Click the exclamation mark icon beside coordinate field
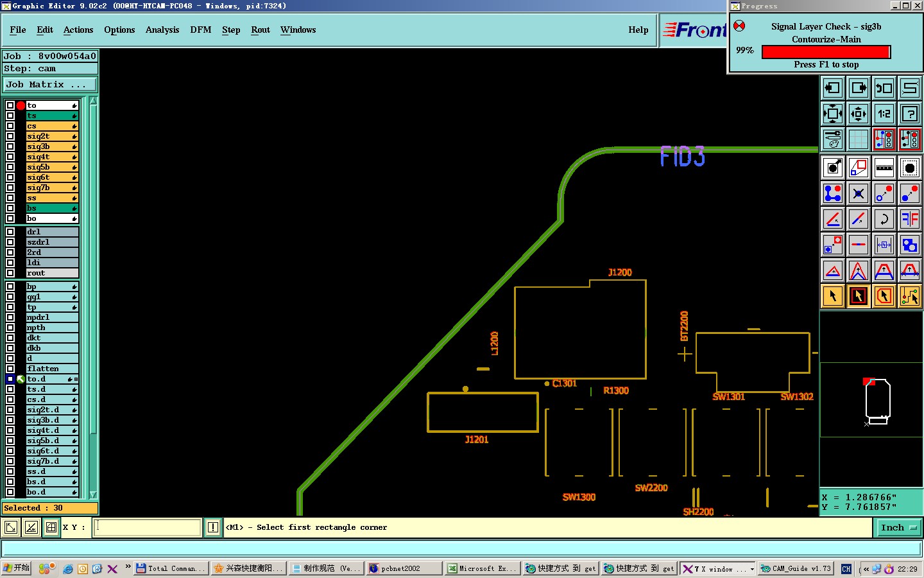The image size is (924, 578). click(x=213, y=527)
